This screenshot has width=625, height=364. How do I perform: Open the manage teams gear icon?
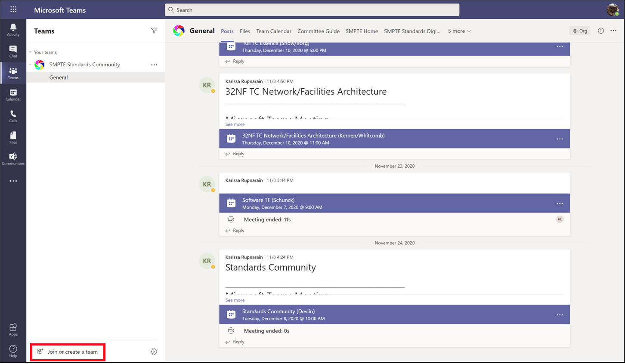click(154, 352)
